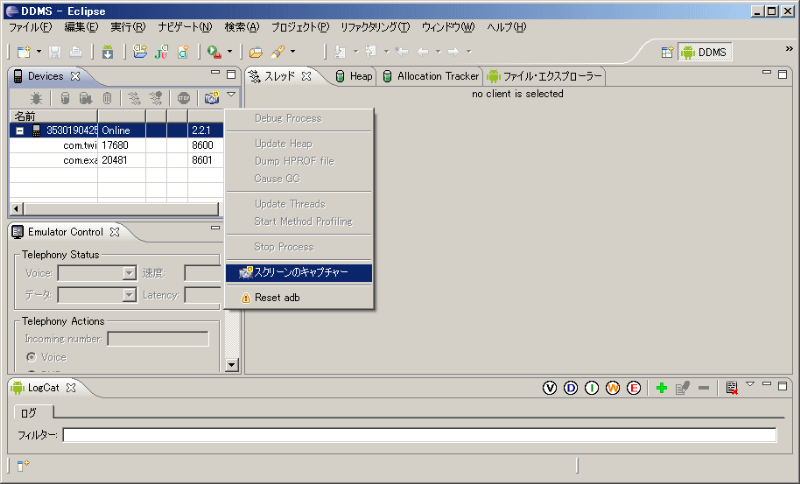Image resolution: width=800 pixels, height=484 pixels.
Task: Click the Dump HPROF file icon
Action: point(85,98)
